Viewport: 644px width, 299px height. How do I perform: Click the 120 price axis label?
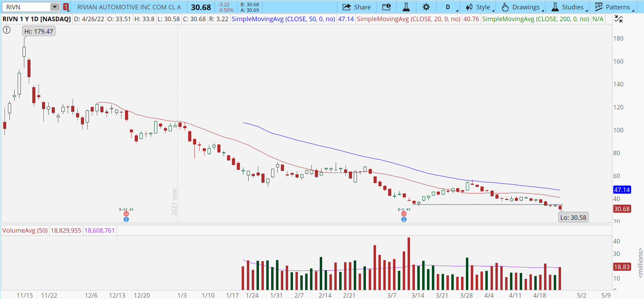pos(618,107)
